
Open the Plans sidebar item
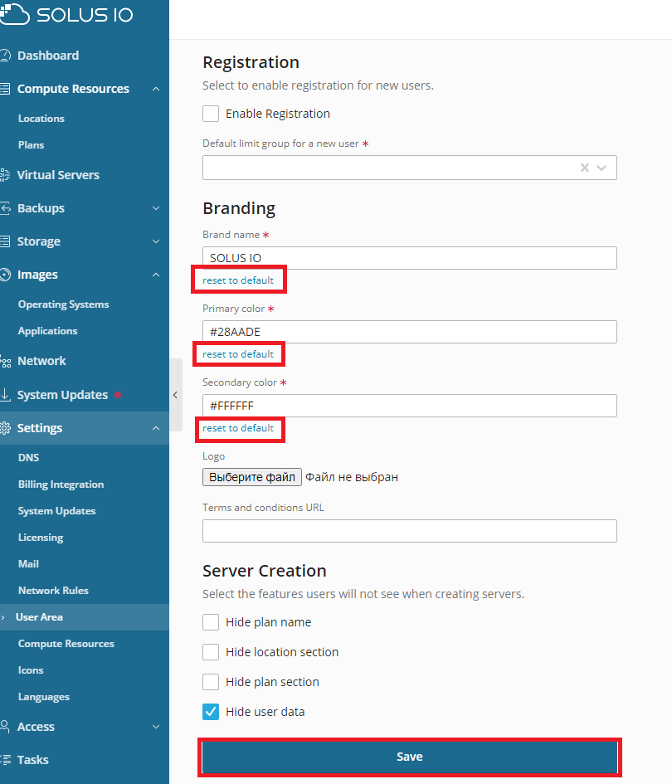click(31, 145)
